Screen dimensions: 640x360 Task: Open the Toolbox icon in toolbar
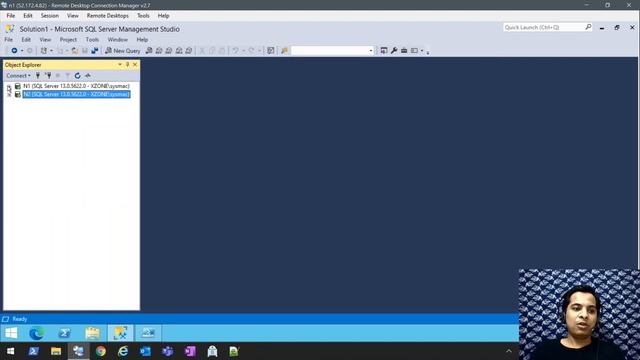point(404,51)
